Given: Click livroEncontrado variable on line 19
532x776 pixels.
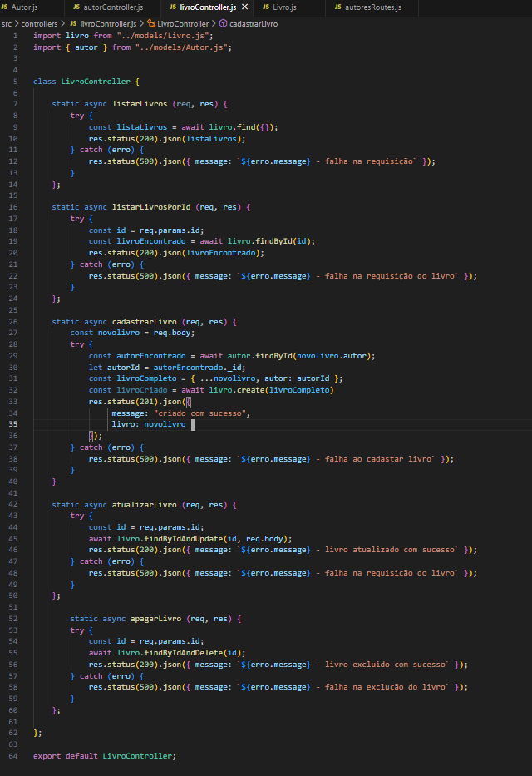Looking at the screenshot, I should [x=151, y=241].
